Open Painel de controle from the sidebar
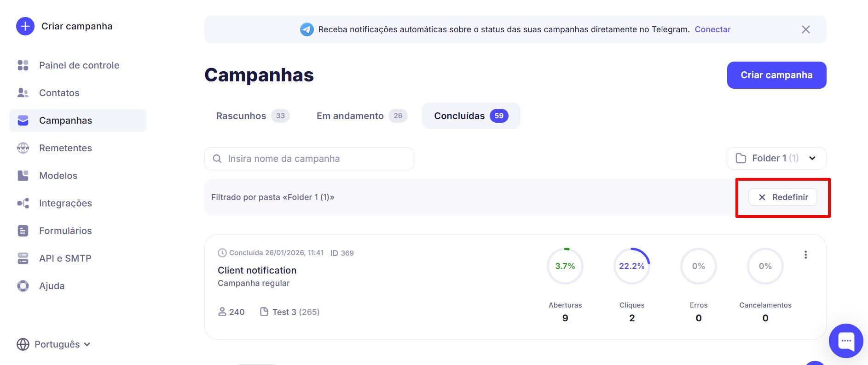The image size is (868, 365). (79, 65)
